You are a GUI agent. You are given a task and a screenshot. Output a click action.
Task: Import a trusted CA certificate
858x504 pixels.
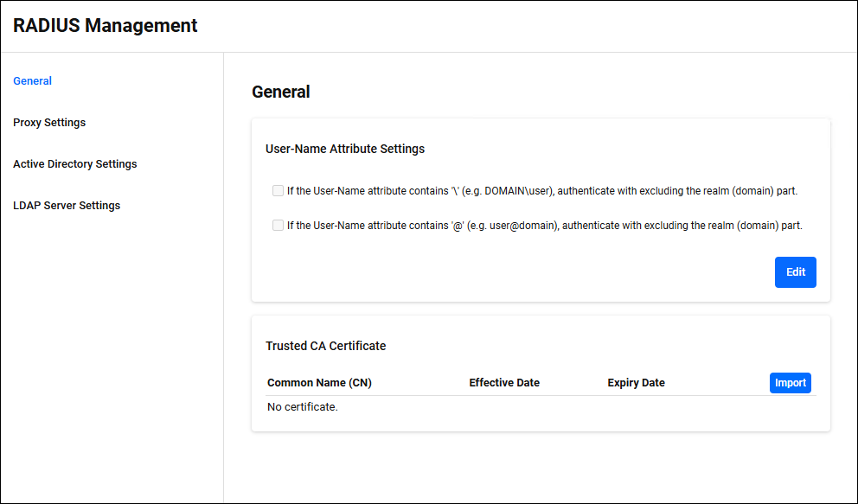790,383
